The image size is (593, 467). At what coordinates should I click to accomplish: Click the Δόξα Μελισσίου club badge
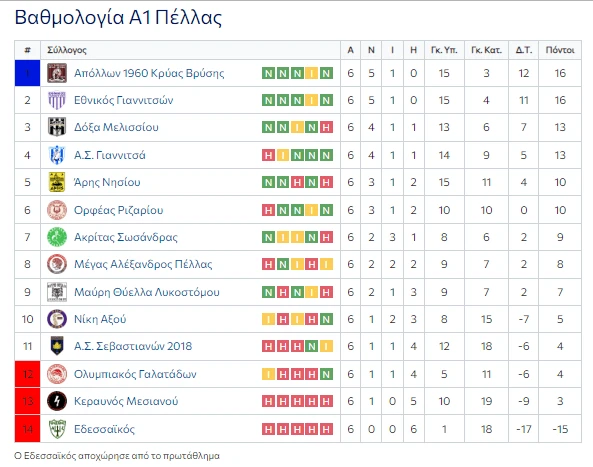pos(57,127)
